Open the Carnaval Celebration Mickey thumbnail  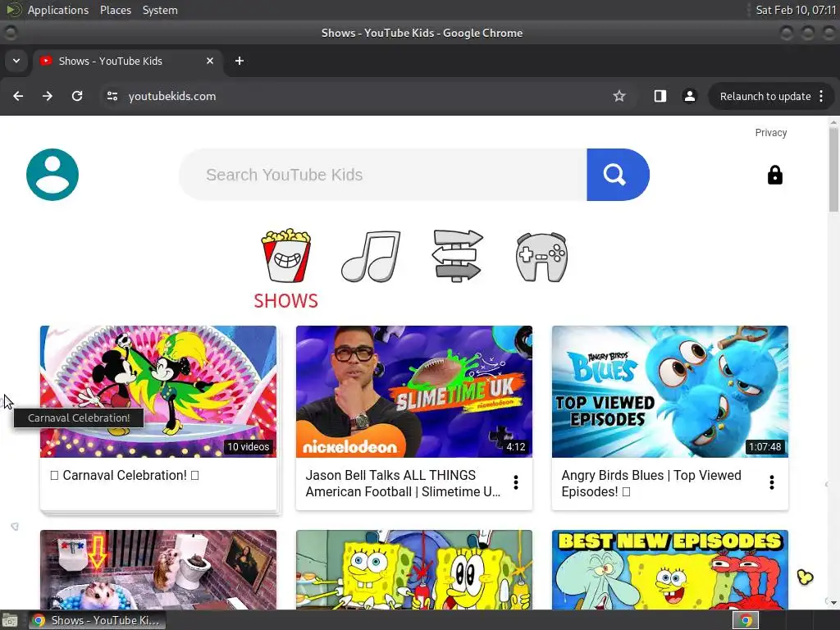[158, 391]
